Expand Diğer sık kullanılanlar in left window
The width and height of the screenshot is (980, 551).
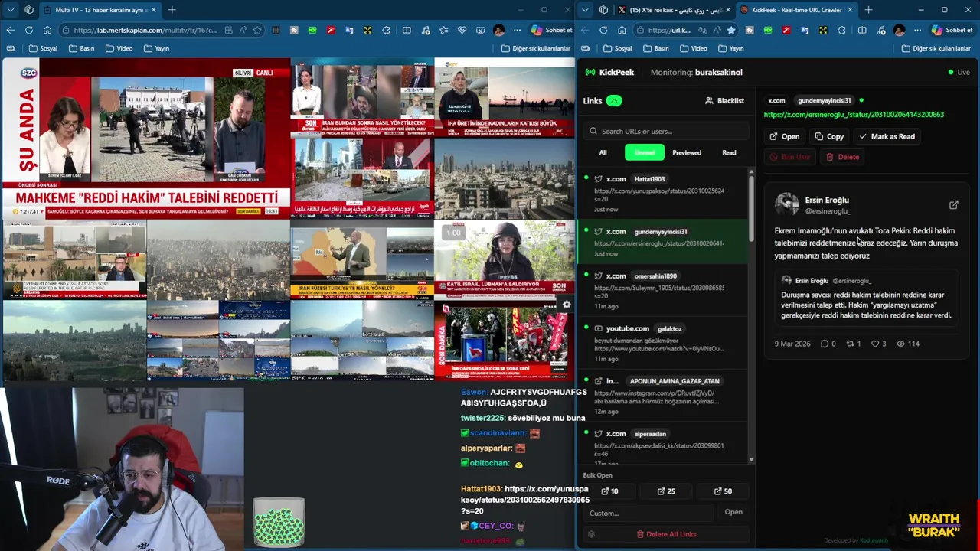coord(536,48)
